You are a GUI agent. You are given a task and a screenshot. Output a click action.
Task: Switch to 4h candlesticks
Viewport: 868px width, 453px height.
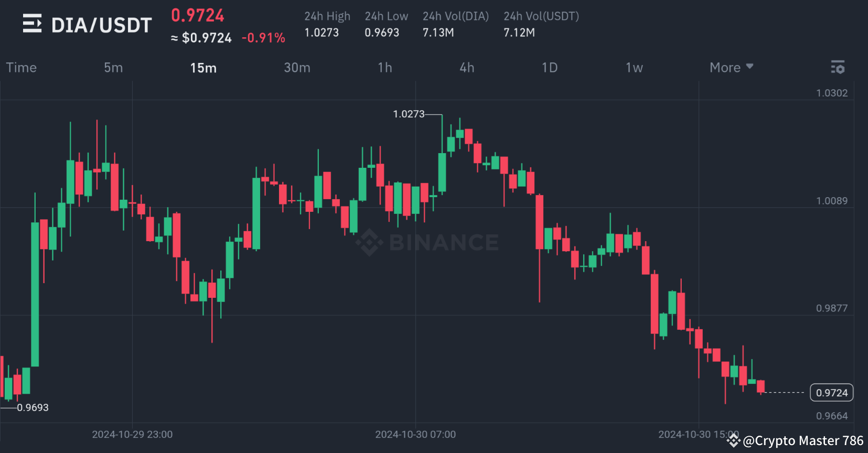pyautogui.click(x=467, y=67)
